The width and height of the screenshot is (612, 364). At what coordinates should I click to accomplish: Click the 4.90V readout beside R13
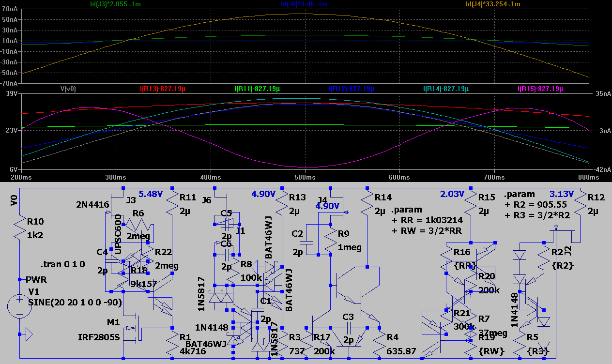tap(263, 194)
